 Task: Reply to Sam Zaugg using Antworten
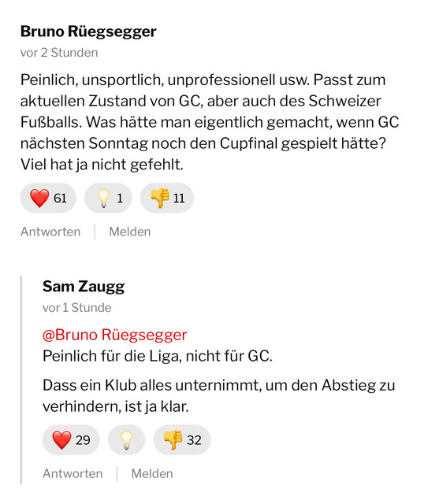(73, 474)
